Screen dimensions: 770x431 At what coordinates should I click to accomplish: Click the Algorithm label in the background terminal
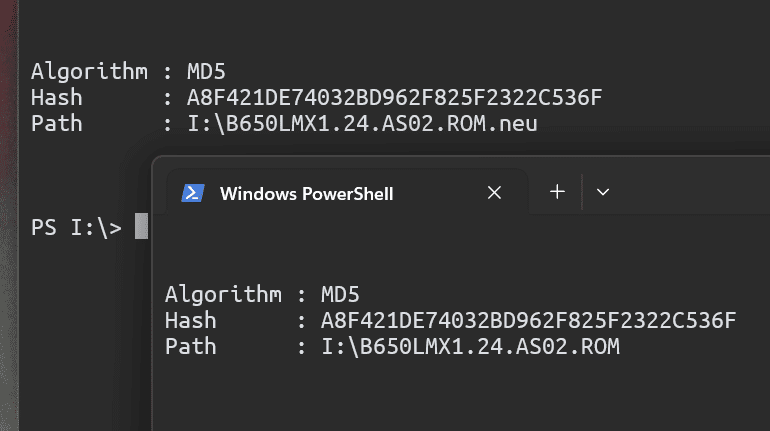tap(89, 72)
